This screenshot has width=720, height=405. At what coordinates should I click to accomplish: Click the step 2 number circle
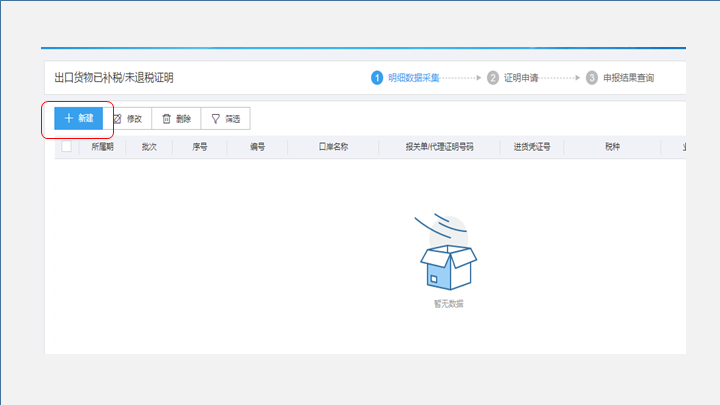(x=493, y=78)
